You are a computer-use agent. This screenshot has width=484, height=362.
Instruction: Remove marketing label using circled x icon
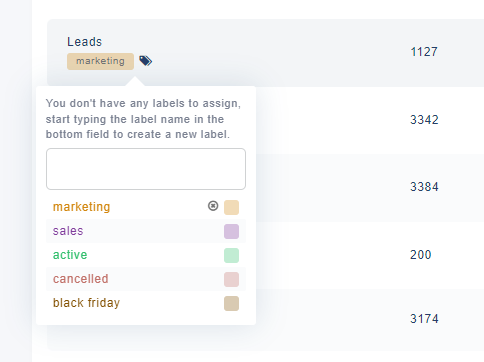[x=213, y=206]
